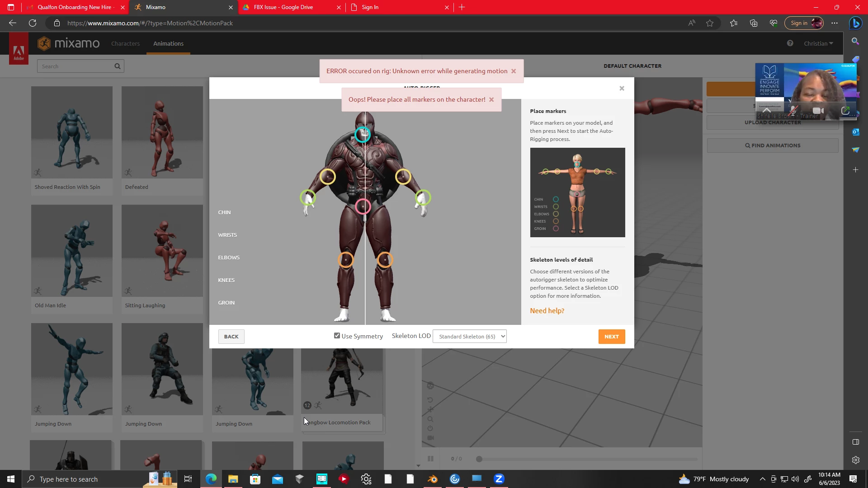
Task: Open the Skeleton LOD dropdown
Action: pyautogui.click(x=469, y=336)
